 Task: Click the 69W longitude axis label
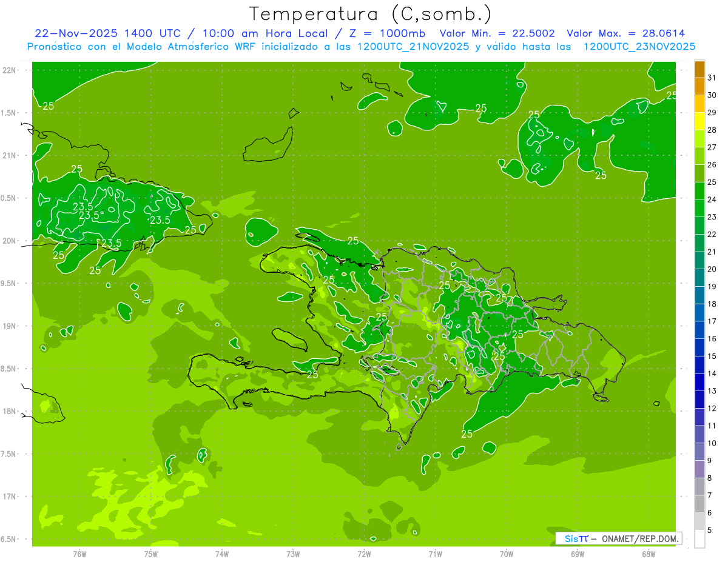[578, 554]
